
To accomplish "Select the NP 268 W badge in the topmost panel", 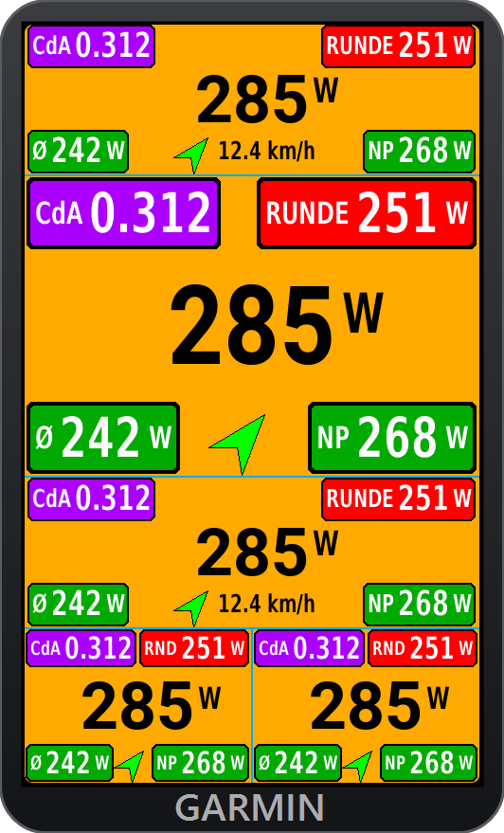I will pyautogui.click(x=419, y=152).
